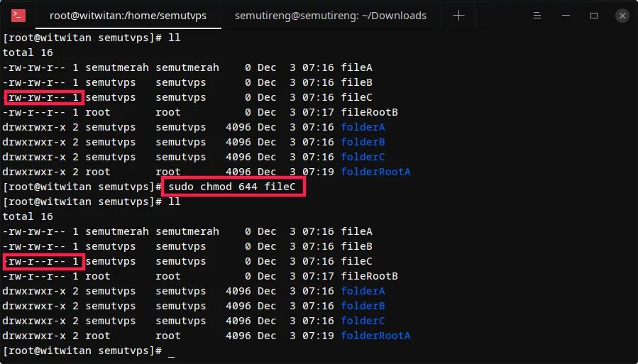Click the highlighted sudo chmod 644 fileC command

pyautogui.click(x=233, y=187)
